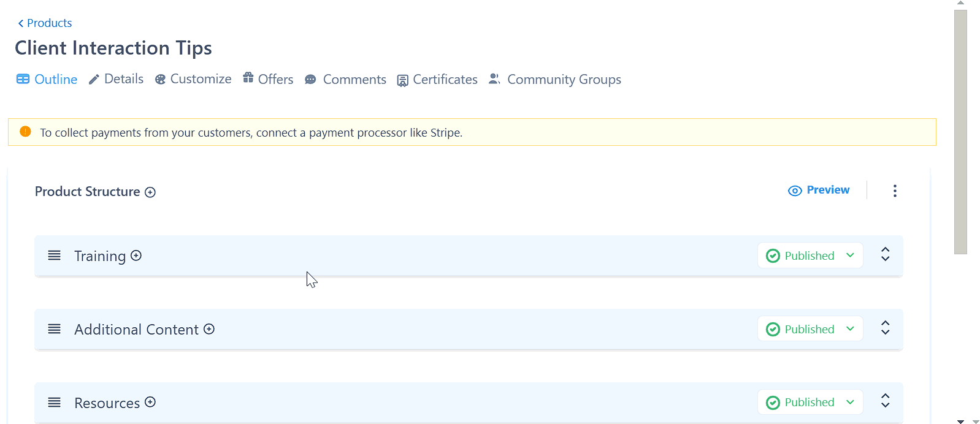
Task: Open Published status dropdown for Resources
Action: [810, 403]
